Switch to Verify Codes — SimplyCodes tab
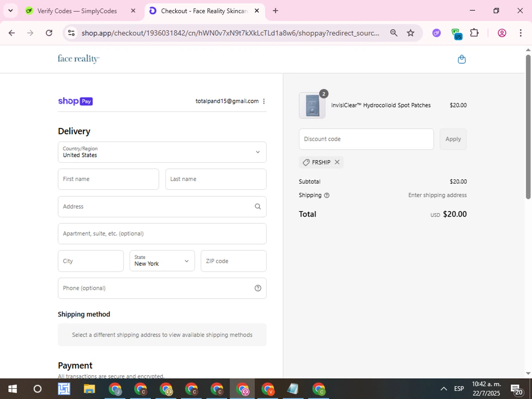Viewport: 532px width, 399px height. pos(77,11)
